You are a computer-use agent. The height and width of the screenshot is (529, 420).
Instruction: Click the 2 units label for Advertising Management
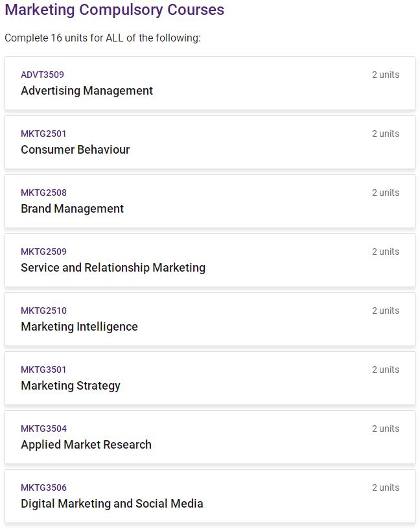[x=385, y=75]
